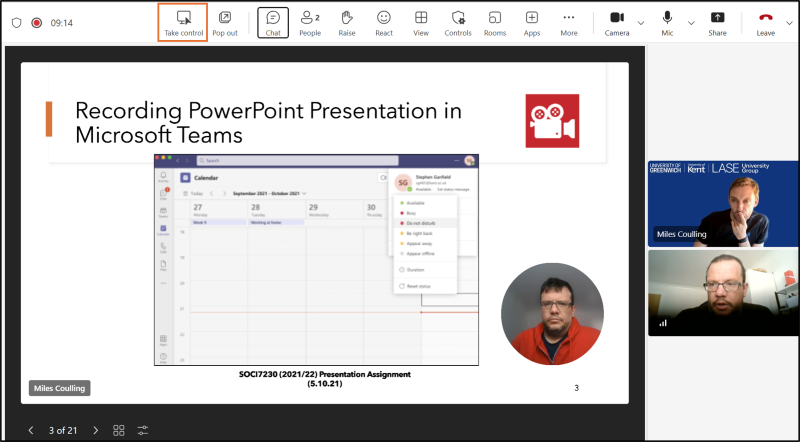The height and width of the screenshot is (442, 800).
Task: Open the Controls menu
Action: click(458, 23)
